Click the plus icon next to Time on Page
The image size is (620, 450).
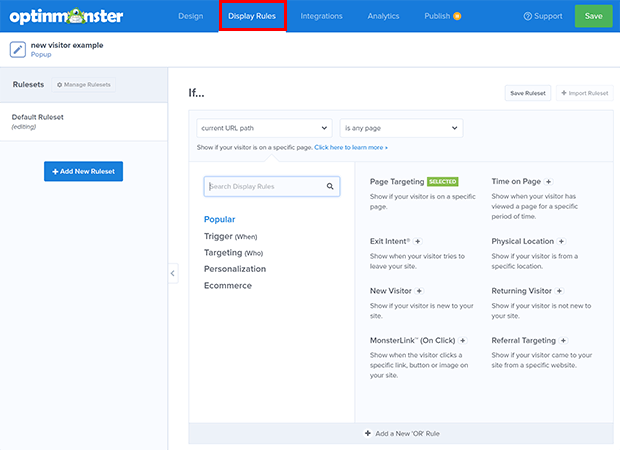pyautogui.click(x=549, y=182)
